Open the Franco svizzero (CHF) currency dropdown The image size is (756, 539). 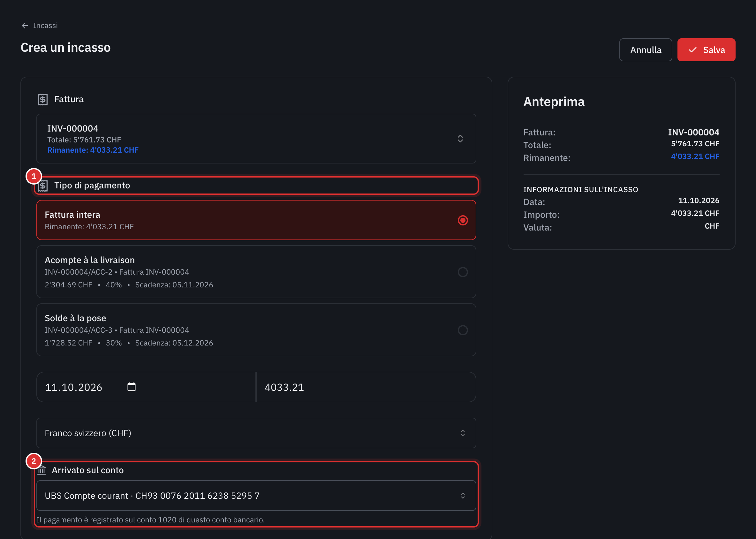point(256,433)
